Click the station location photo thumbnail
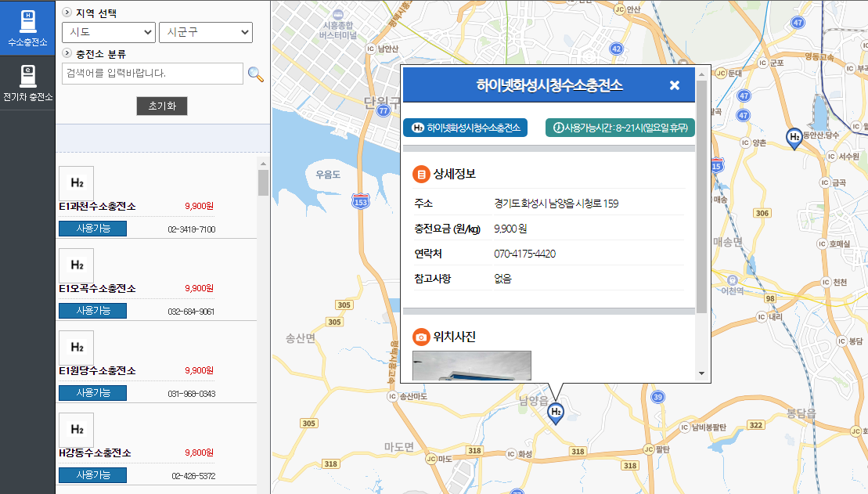The height and width of the screenshot is (494, 868). (x=471, y=365)
